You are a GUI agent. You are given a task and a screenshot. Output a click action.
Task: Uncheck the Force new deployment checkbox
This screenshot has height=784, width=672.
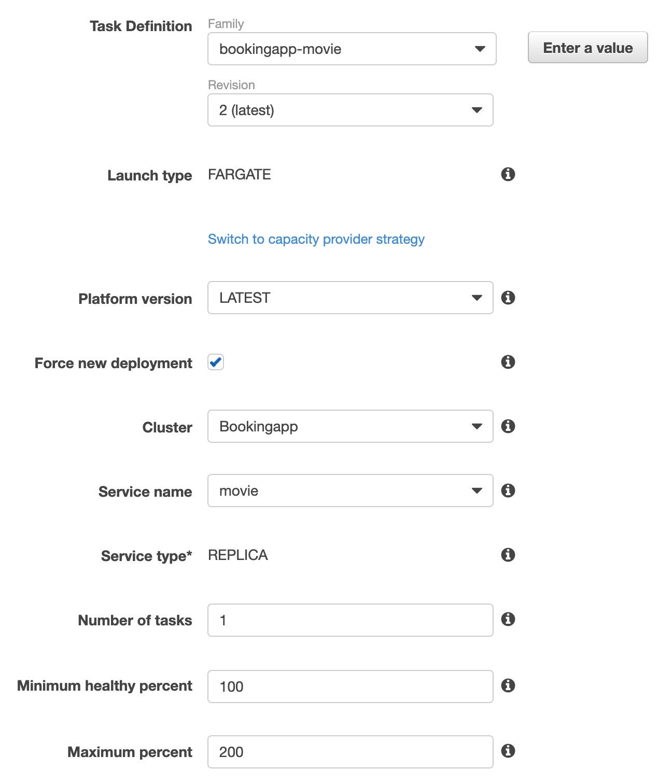(216, 362)
